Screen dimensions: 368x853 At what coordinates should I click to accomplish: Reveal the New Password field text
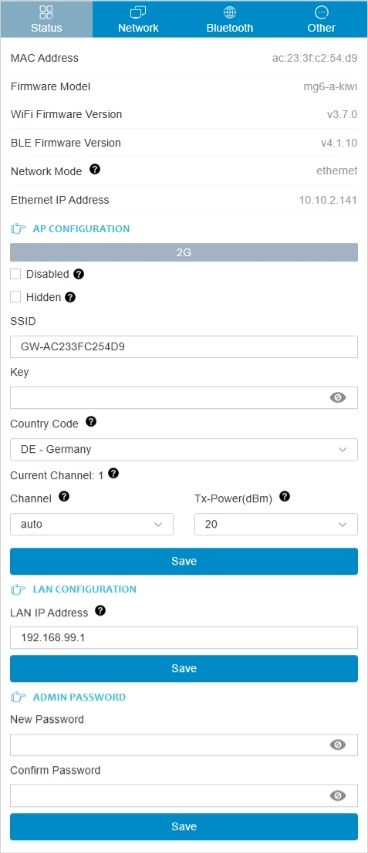pos(338,745)
